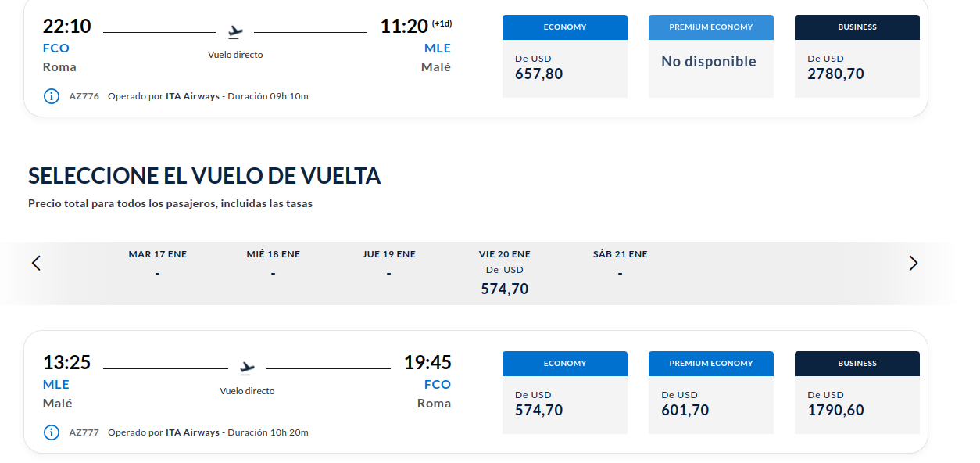
Task: Click FCO departure airport code link
Action: point(56,48)
